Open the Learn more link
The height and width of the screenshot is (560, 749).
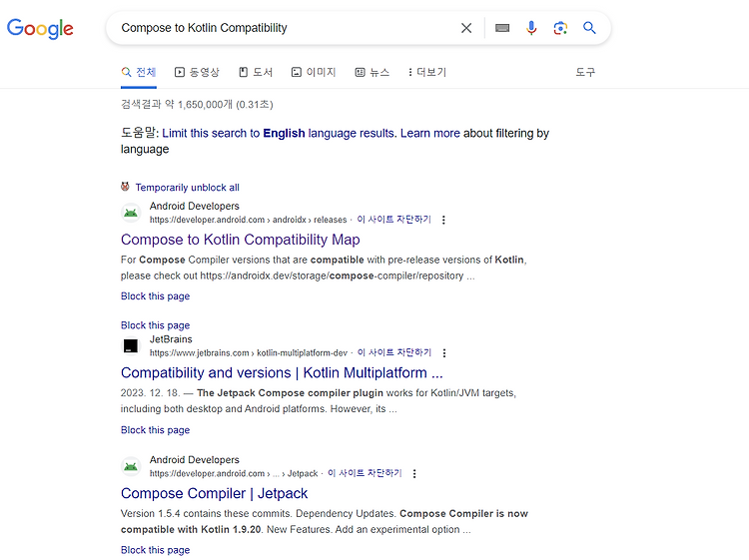point(429,133)
